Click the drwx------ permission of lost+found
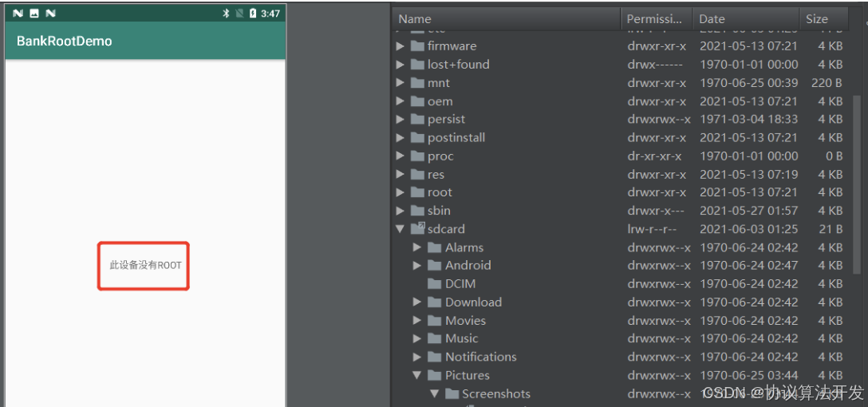868x407 pixels. coord(655,64)
